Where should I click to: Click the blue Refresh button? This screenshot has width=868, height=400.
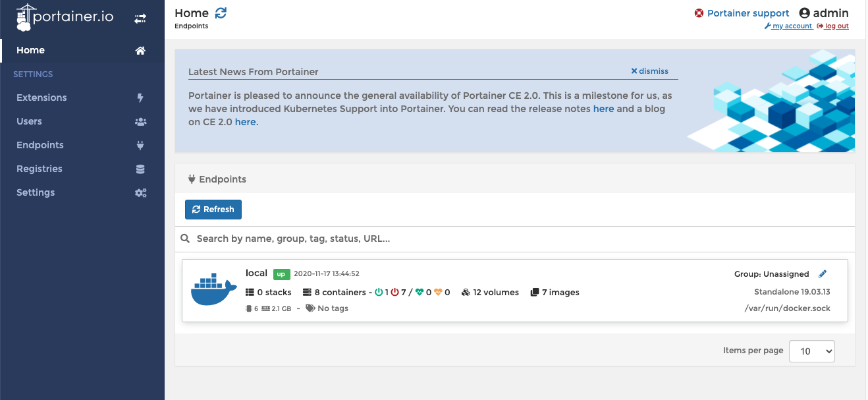point(213,210)
